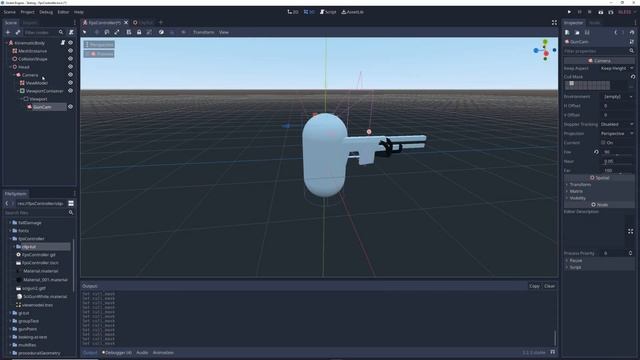Open the Environment dropdown
The image size is (640, 360).
pos(617,96)
